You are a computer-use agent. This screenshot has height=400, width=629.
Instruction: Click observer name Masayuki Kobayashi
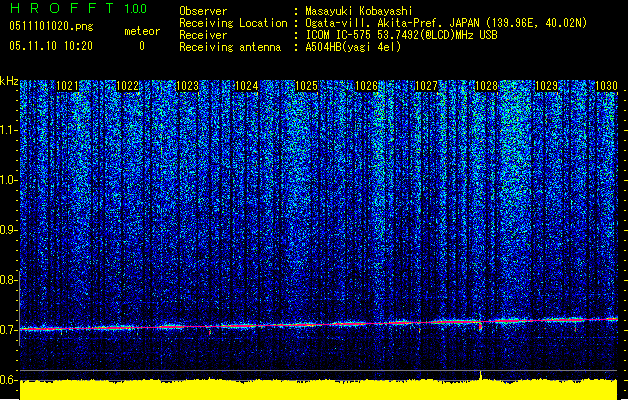pyautogui.click(x=359, y=11)
